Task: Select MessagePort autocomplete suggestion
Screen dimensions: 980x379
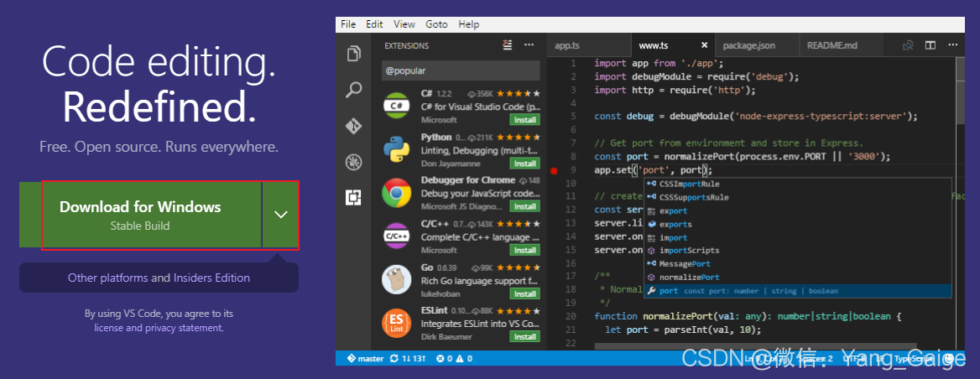Action: 798,264
